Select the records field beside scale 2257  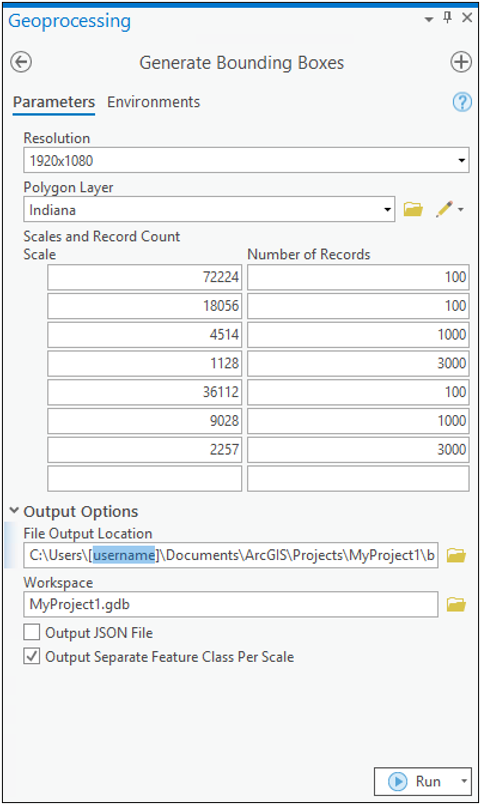point(358,450)
